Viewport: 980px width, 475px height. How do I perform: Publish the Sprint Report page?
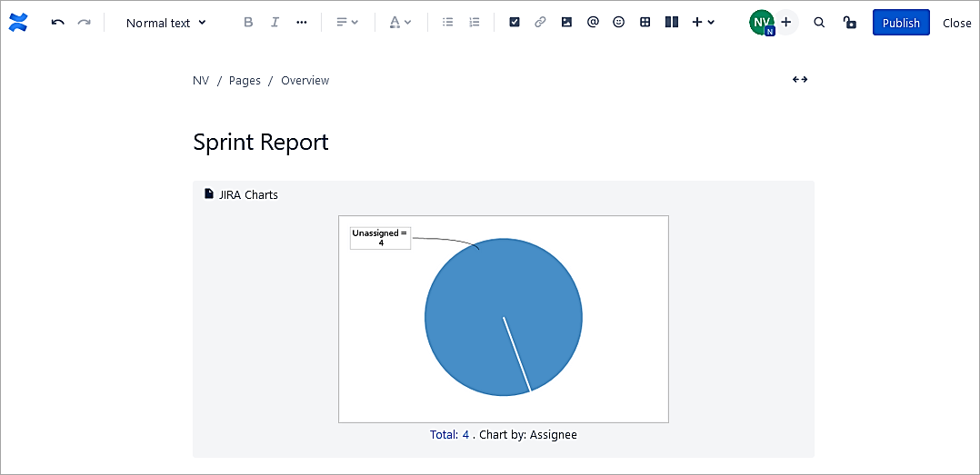[900, 23]
